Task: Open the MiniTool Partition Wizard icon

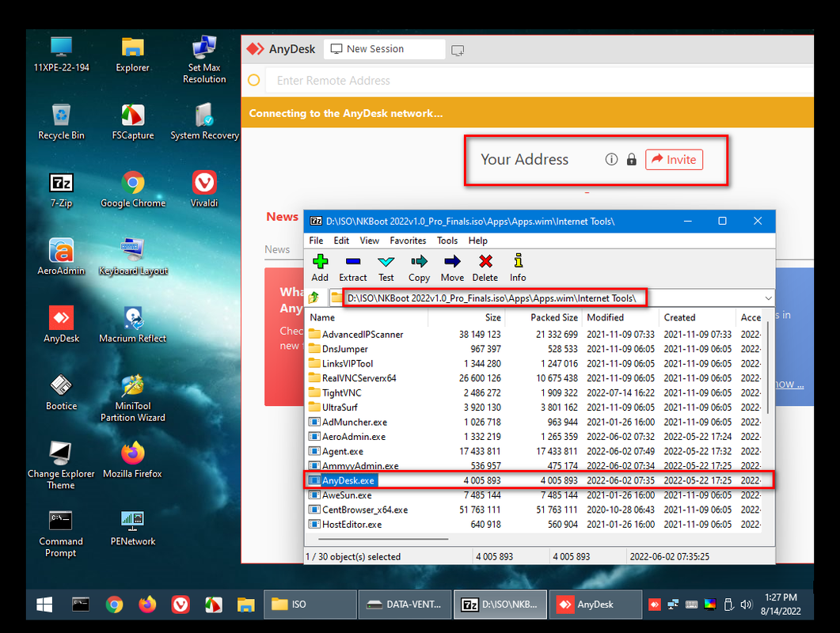Action: [x=133, y=399]
